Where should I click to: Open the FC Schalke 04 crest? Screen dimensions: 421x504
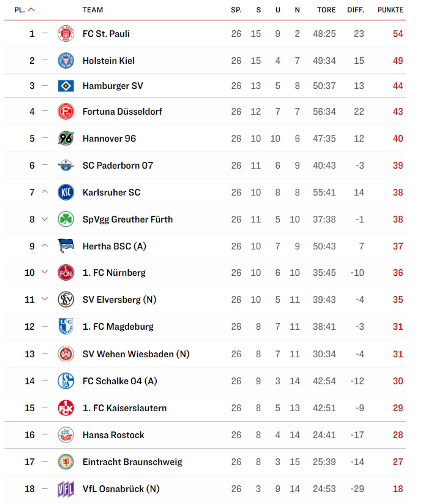[66, 381]
